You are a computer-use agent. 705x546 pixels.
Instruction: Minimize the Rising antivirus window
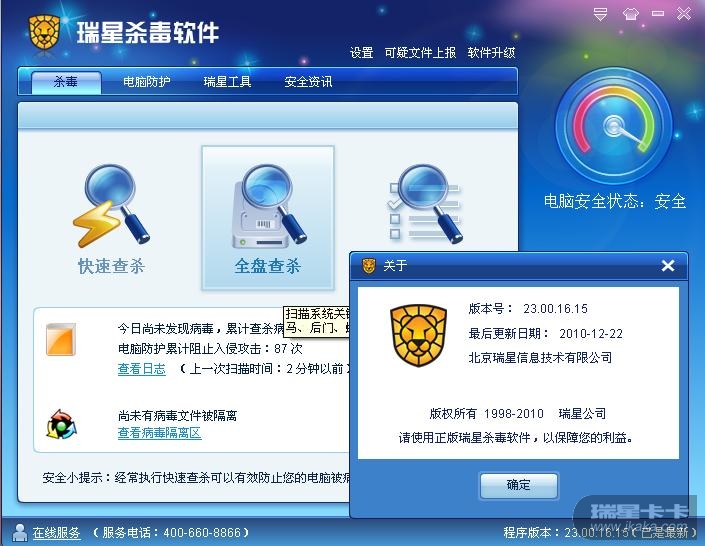click(x=658, y=14)
